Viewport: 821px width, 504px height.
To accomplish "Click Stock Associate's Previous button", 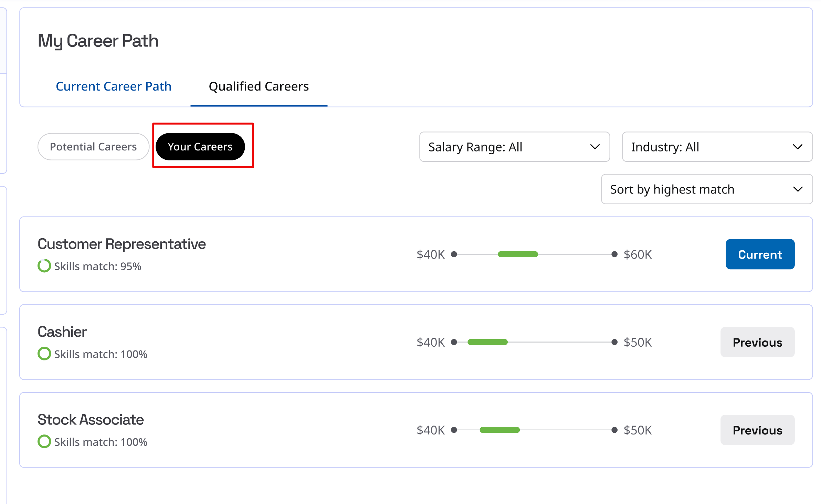I will 757,430.
